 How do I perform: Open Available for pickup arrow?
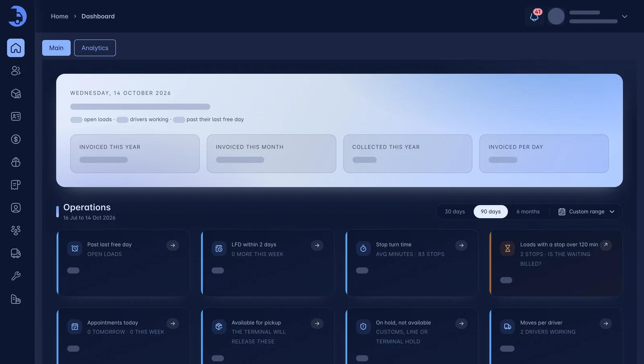click(317, 323)
